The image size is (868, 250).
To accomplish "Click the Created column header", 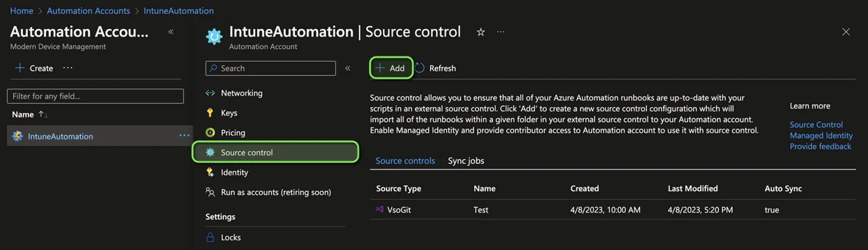I will pyautogui.click(x=585, y=188).
